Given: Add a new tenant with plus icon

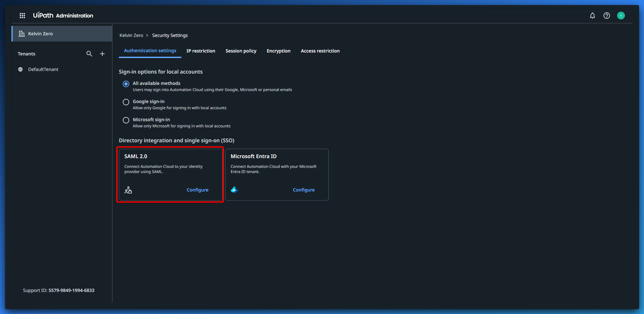Looking at the screenshot, I should pos(102,54).
